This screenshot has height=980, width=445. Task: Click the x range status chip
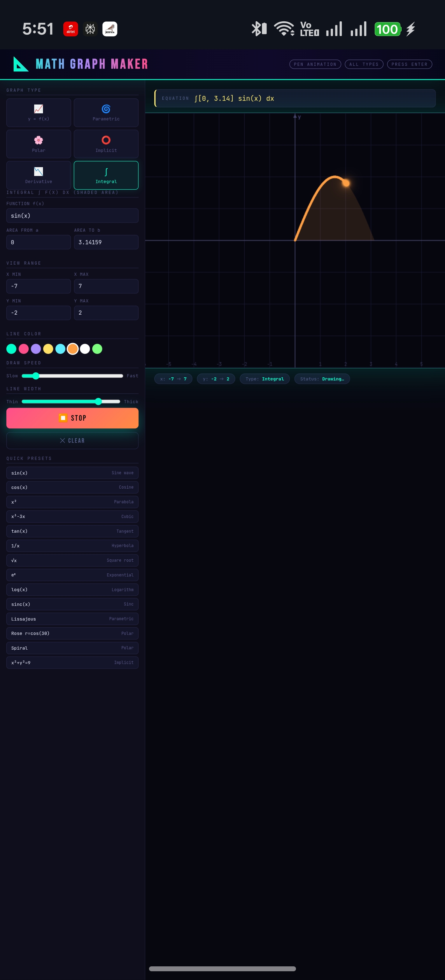(x=174, y=379)
